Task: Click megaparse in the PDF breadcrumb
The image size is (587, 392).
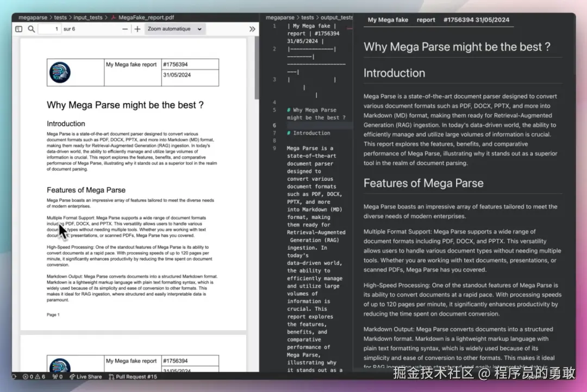Action: pos(33,17)
